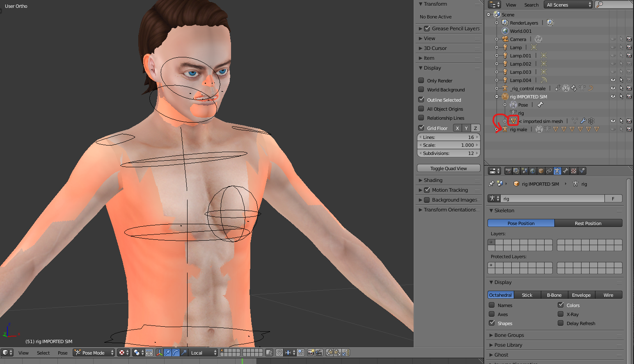The image size is (634, 364).
Task: Toggle selectability arrow of _rig_control male
Action: pos(621,88)
